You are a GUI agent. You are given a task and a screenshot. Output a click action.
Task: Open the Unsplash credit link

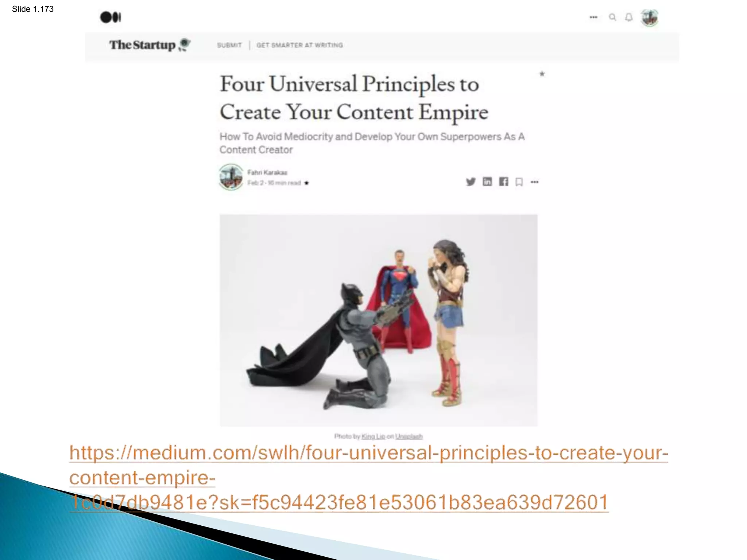409,436
